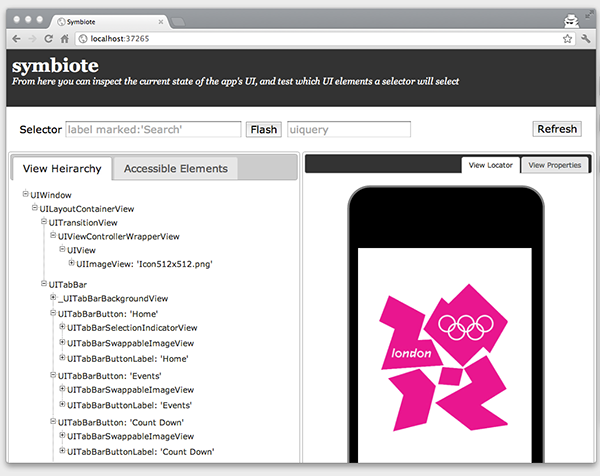
Task: Select UITabBarSelectionIndicatorView tree item
Action: point(132,328)
